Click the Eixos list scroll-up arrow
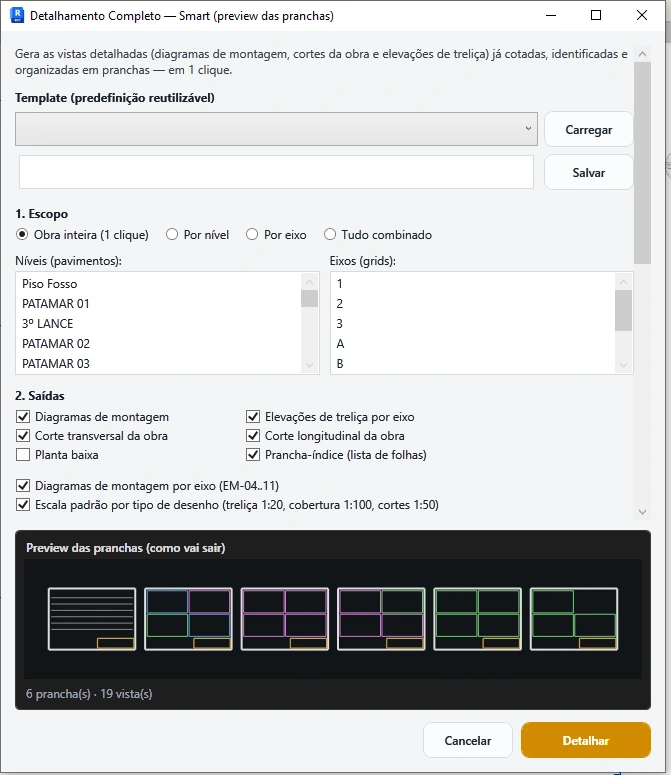This screenshot has height=775, width=671. pos(624,282)
